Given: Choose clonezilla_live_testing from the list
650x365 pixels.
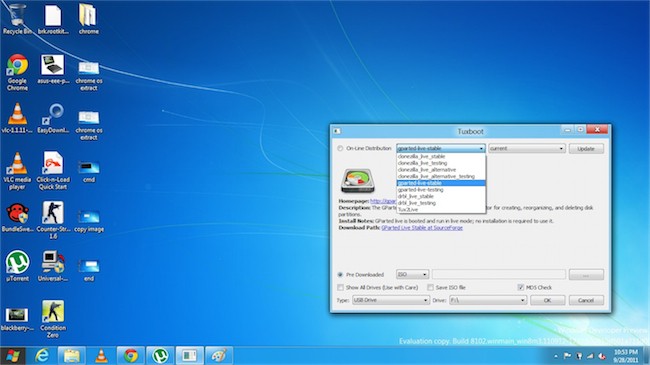Looking at the screenshot, I should click(x=441, y=163).
